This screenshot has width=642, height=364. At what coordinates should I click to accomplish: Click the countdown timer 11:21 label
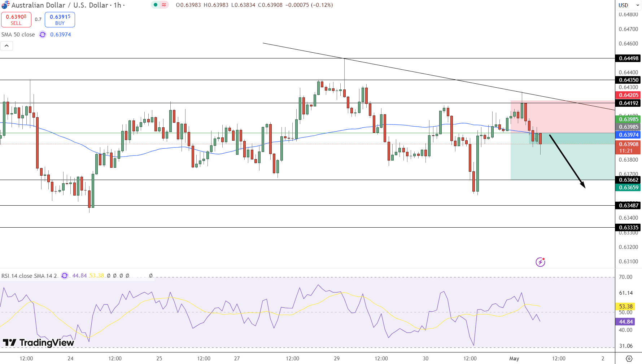[x=626, y=151]
